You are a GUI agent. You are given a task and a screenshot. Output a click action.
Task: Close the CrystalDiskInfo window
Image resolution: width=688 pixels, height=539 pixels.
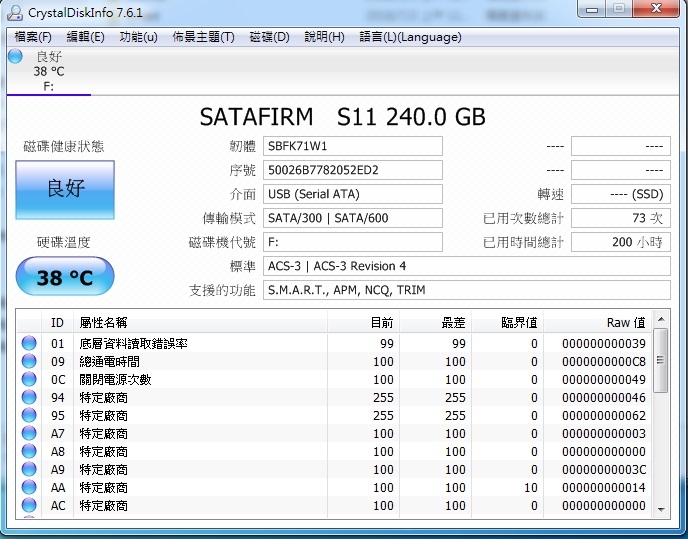656,9
